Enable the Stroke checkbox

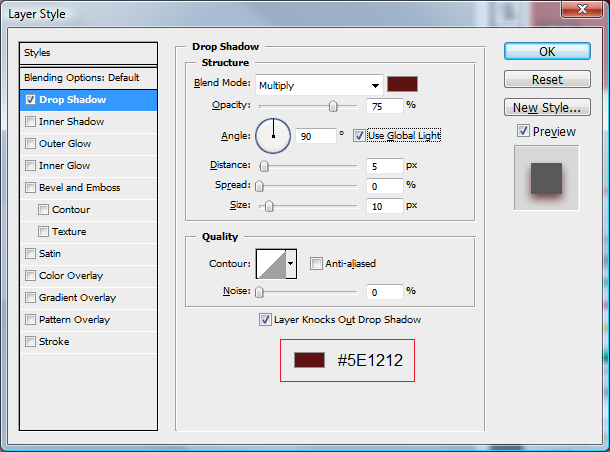[30, 342]
